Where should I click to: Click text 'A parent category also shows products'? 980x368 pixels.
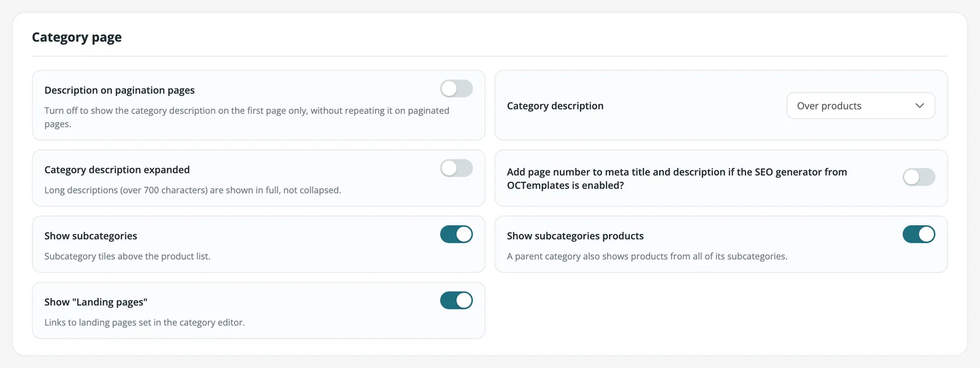tap(647, 256)
